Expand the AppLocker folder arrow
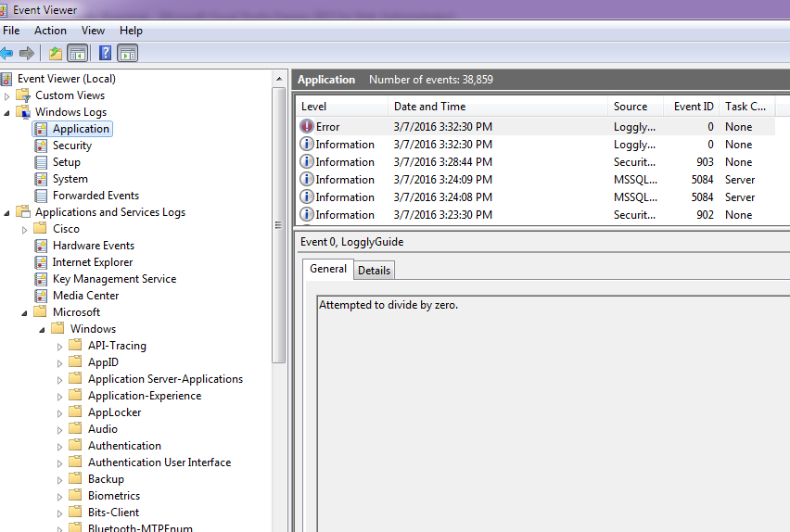The width and height of the screenshot is (790, 532). (x=60, y=412)
